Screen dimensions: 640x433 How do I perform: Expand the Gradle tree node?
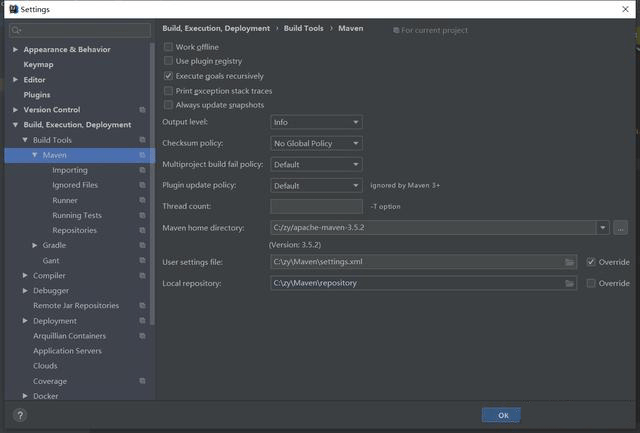pos(35,245)
